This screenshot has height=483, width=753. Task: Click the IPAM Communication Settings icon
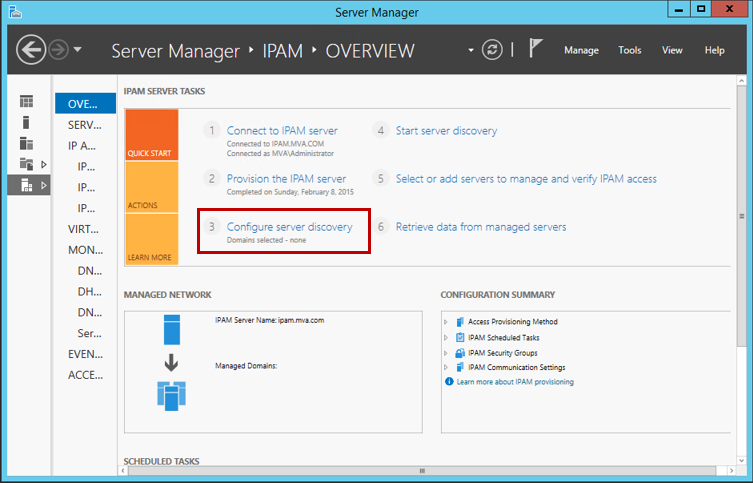click(x=460, y=367)
